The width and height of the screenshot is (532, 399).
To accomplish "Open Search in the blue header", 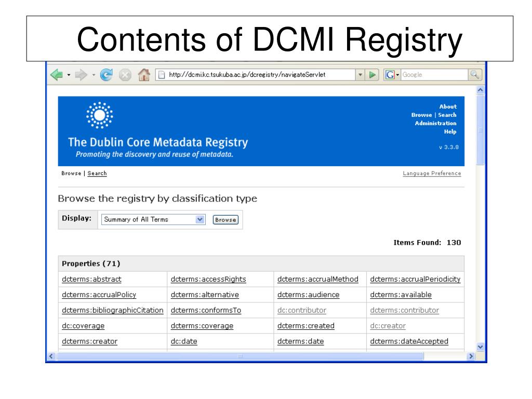I will (x=447, y=115).
